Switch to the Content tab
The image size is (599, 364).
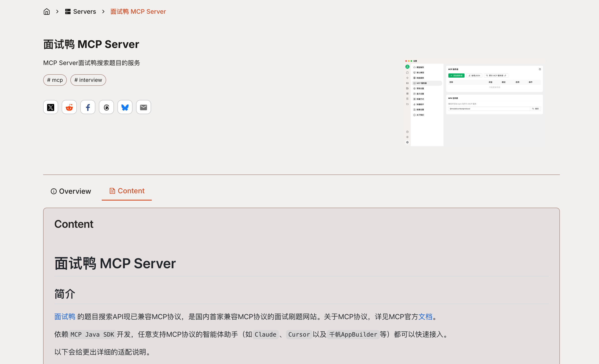tap(127, 191)
